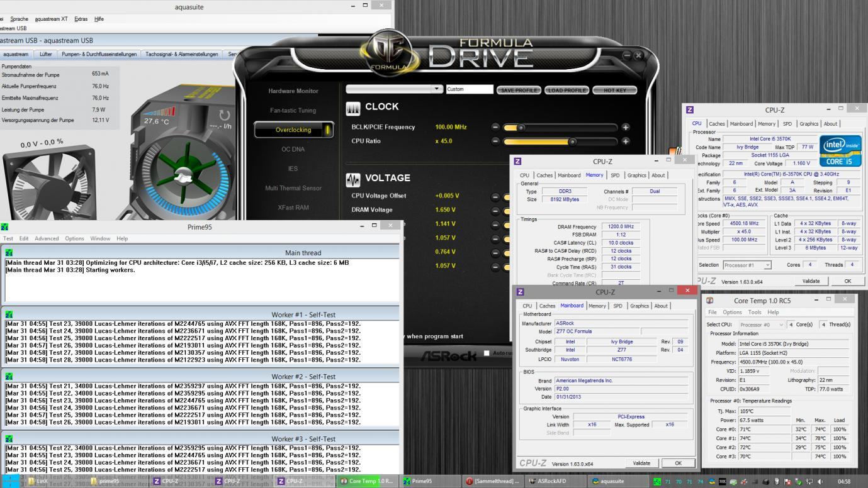
Task: Click SAVE PROFILE button
Action: tap(518, 90)
